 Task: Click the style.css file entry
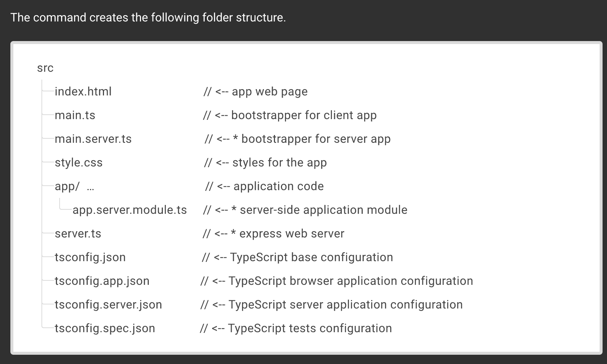point(78,163)
